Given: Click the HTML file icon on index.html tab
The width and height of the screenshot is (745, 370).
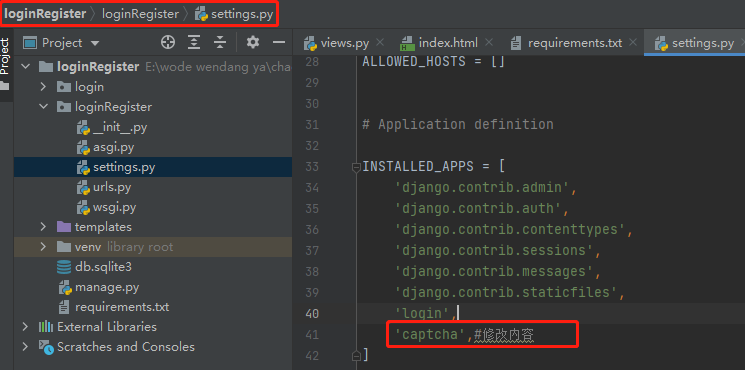Looking at the screenshot, I should click(x=407, y=43).
